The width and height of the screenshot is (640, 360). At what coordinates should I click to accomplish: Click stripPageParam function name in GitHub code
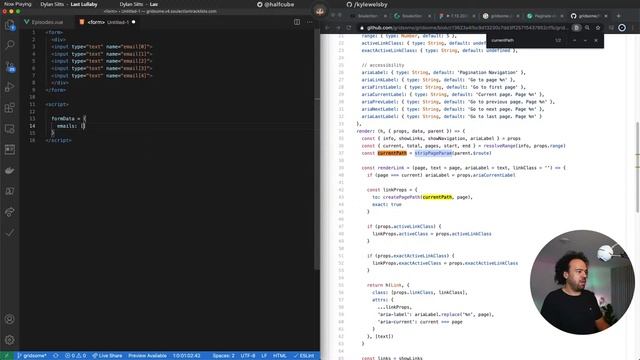pyautogui.click(x=433, y=153)
